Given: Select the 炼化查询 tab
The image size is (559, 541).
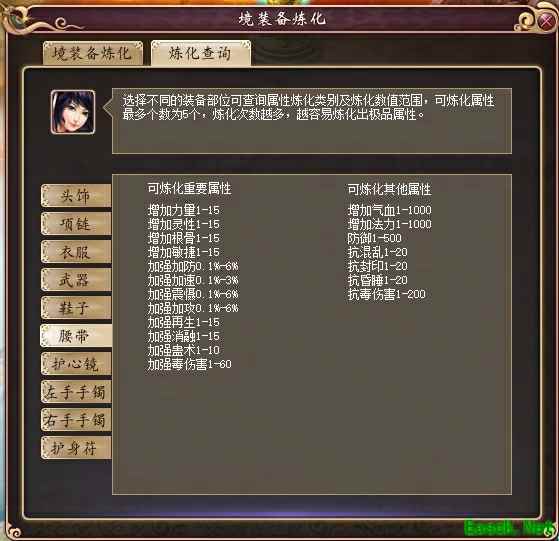Looking at the screenshot, I should point(201,53).
